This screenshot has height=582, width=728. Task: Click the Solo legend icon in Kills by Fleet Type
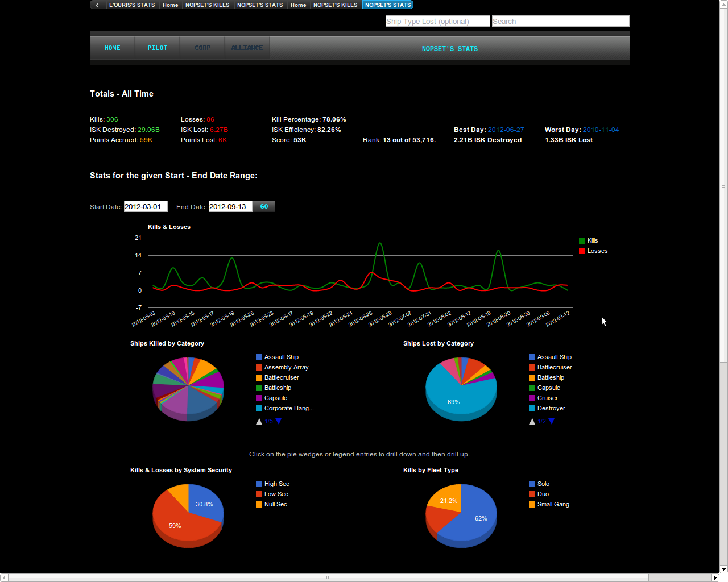click(x=532, y=484)
